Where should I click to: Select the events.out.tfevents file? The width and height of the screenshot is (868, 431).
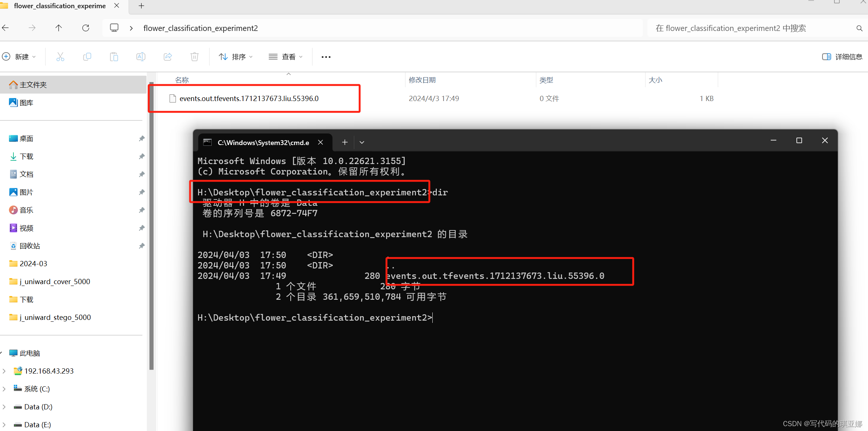(x=249, y=98)
